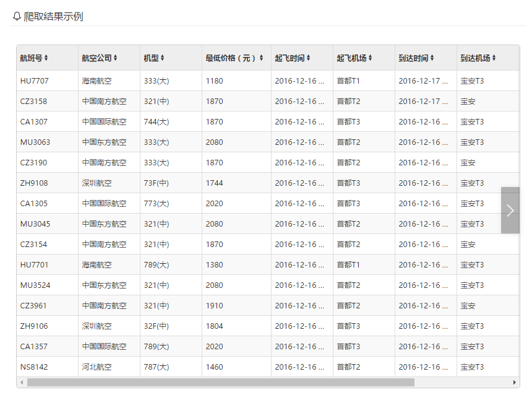Sort table by 机型 column arrows
The image size is (532, 400).
point(163,58)
